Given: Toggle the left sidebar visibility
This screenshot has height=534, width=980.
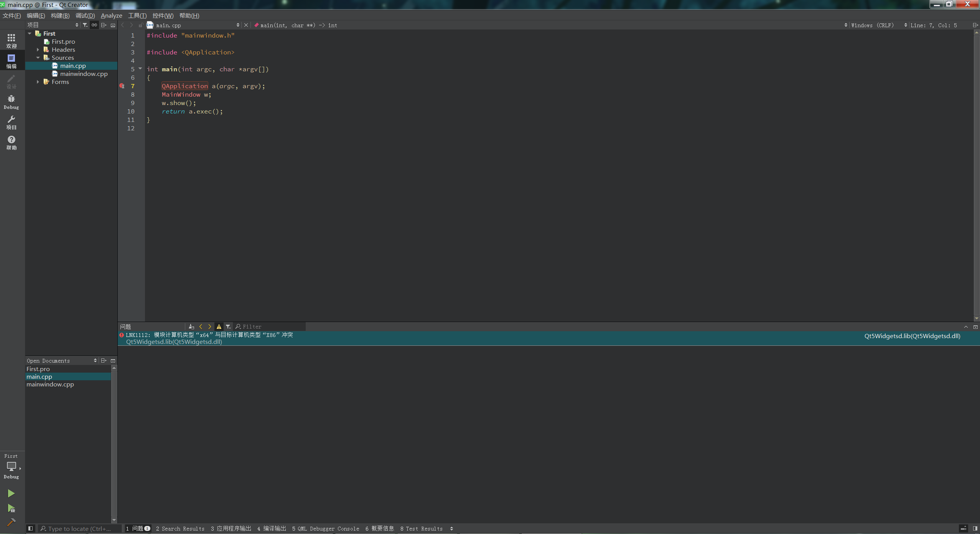Looking at the screenshot, I should 30,528.
